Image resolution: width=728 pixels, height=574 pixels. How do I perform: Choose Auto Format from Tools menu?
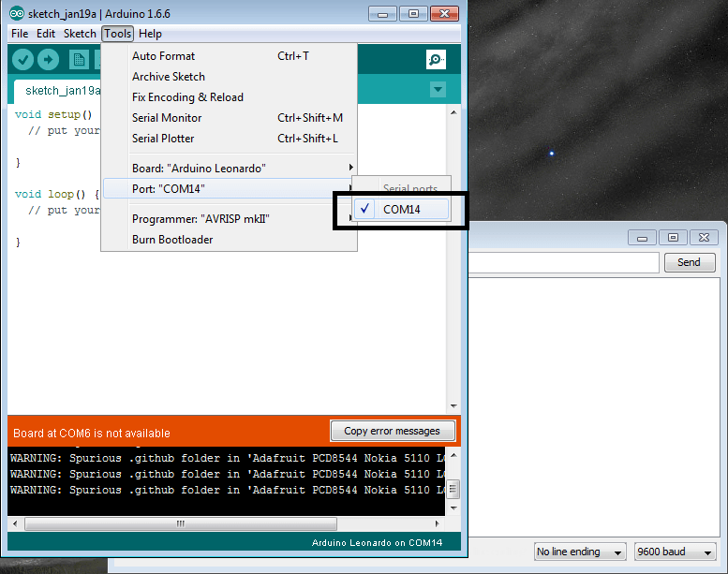(x=229, y=56)
